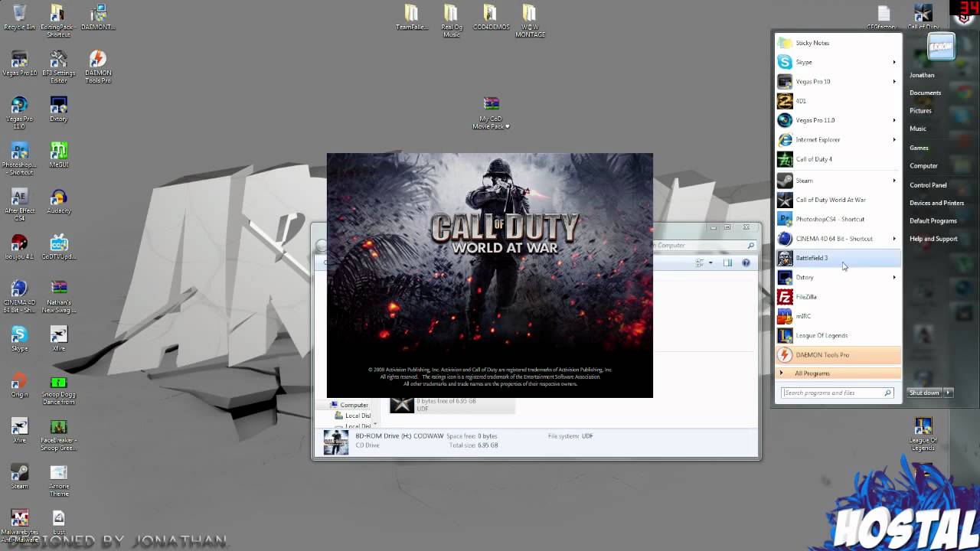Click the Shut down button
The height and width of the screenshot is (551, 980).
925,393
